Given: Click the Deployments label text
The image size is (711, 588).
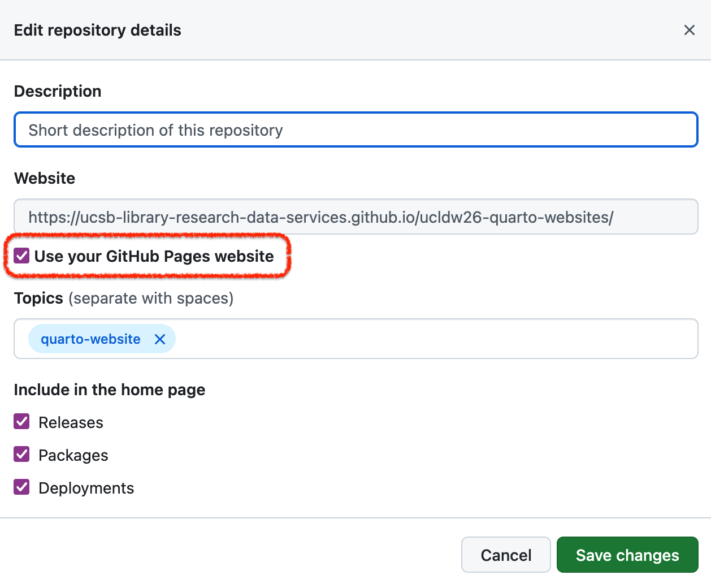Looking at the screenshot, I should [x=86, y=488].
